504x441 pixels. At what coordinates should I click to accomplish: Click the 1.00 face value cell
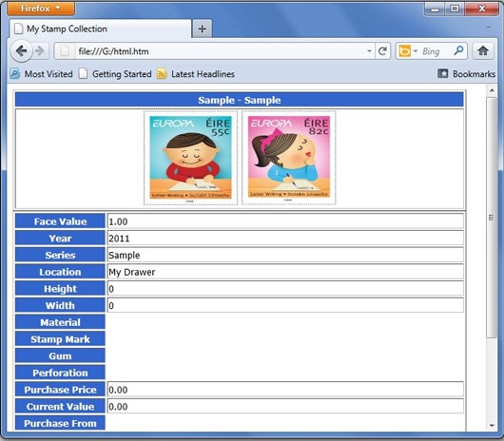tap(285, 221)
